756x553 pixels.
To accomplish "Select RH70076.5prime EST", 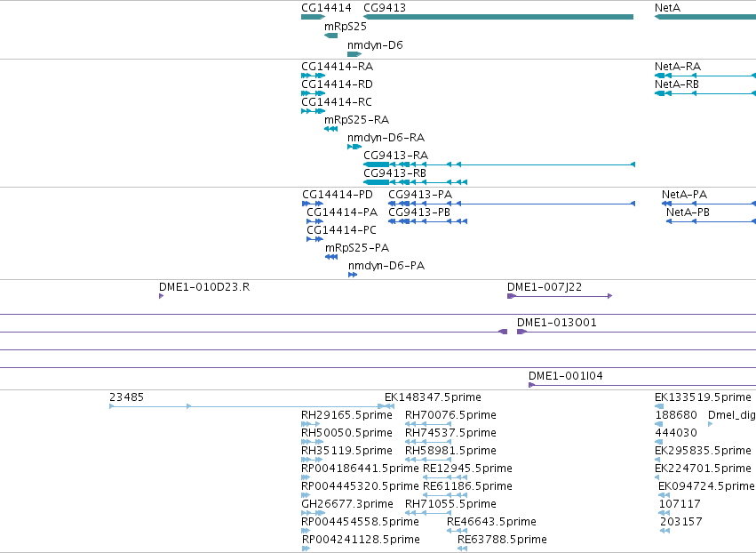I will pos(428,424).
